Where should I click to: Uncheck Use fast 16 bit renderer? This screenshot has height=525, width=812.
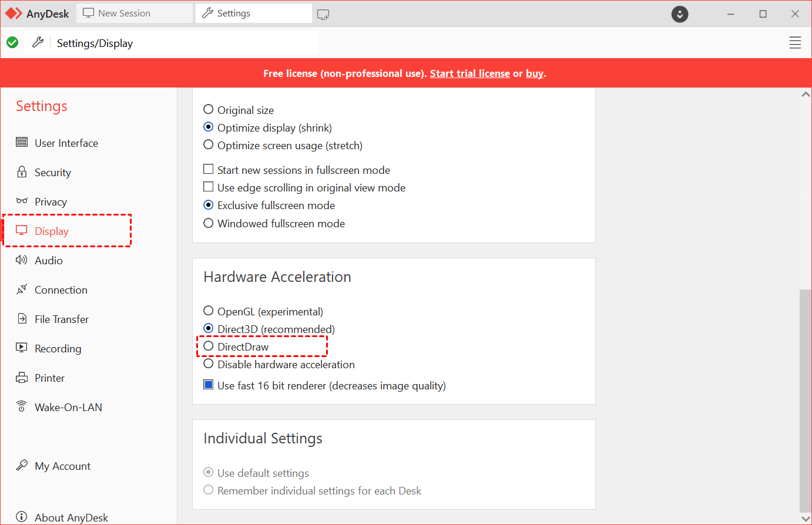point(208,385)
